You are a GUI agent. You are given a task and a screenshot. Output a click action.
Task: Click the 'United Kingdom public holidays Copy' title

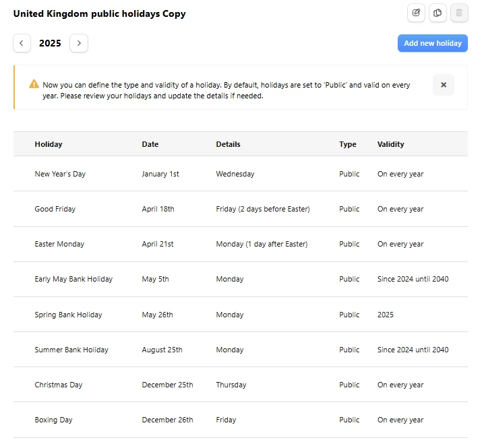(x=100, y=14)
